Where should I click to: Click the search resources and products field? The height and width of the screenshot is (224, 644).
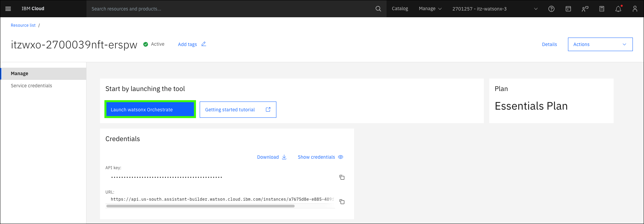(230, 9)
